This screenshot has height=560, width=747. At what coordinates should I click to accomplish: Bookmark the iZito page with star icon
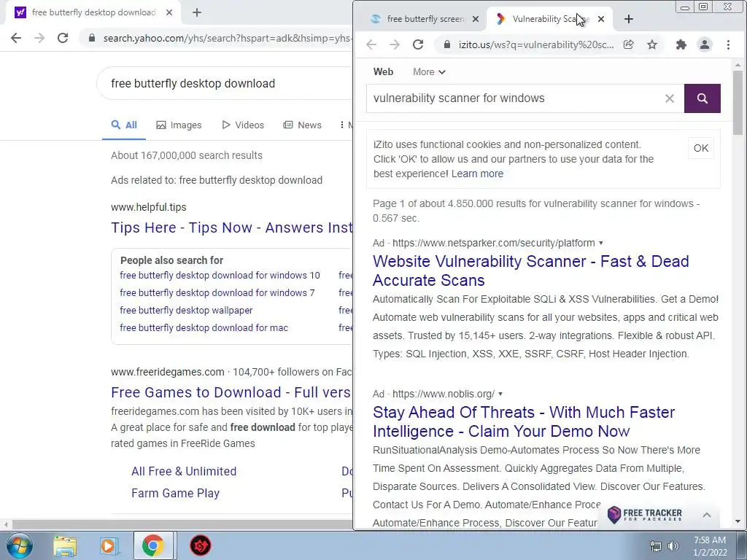(652, 44)
